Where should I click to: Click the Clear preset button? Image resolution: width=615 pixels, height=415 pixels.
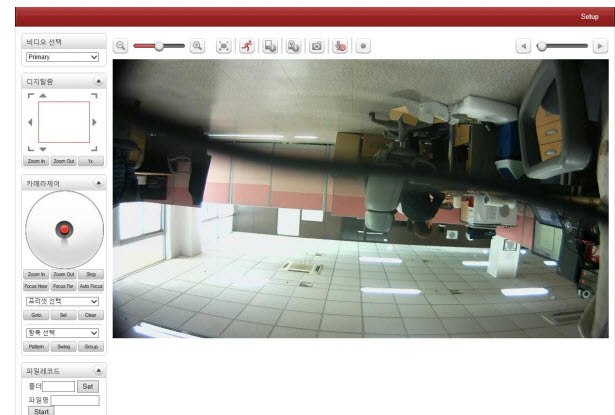click(x=91, y=315)
